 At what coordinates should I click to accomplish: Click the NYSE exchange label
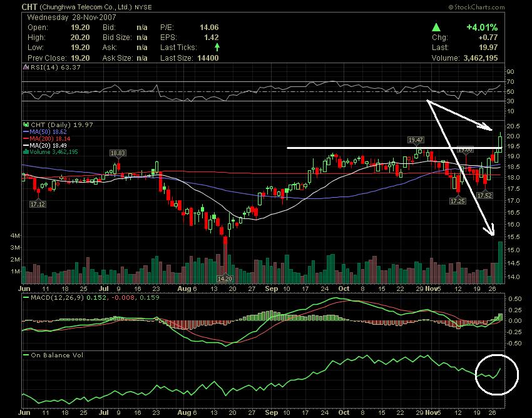tap(143, 7)
